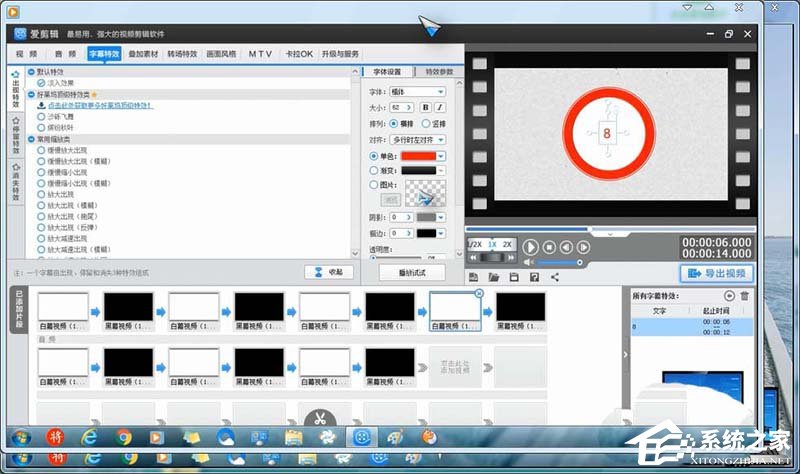Toggle bold text with the B button
The image size is (800, 474).
coord(425,107)
